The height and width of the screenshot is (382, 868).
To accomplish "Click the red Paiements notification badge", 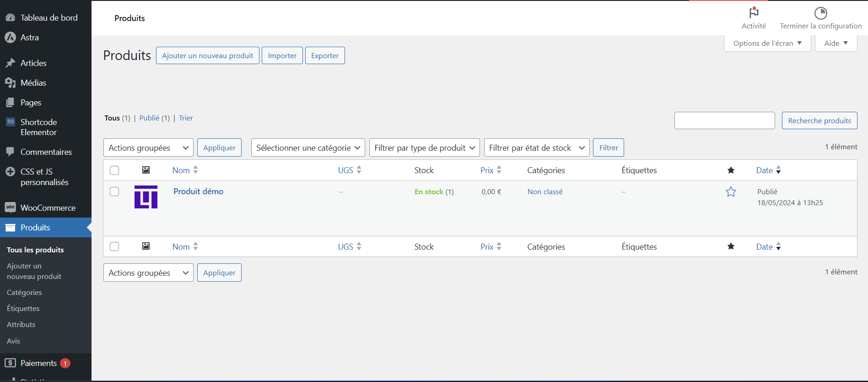I will pyautogui.click(x=65, y=363).
